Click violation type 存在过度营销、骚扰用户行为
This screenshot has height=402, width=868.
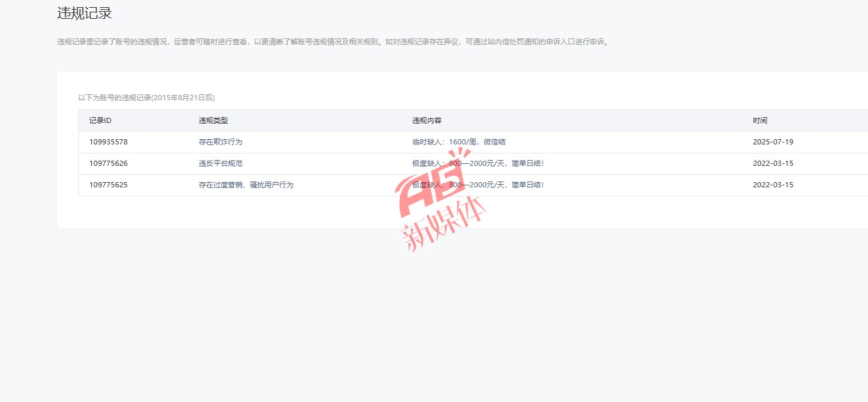[x=246, y=185]
